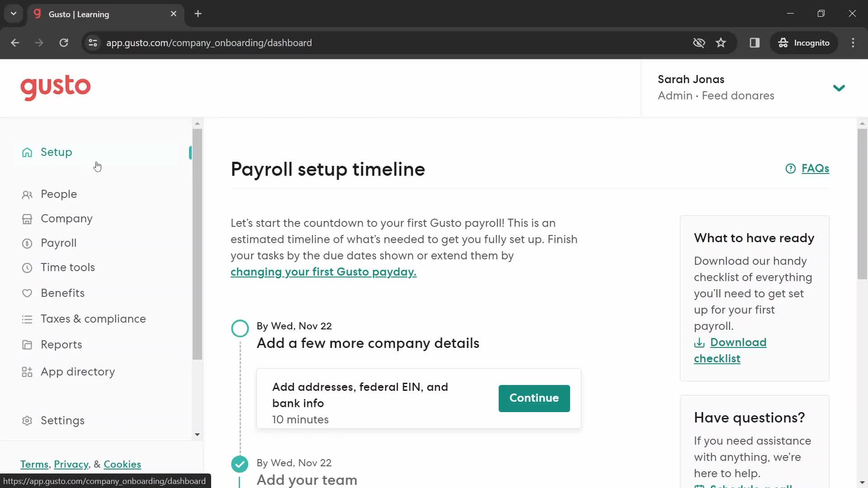
Task: Click Continue to add company details
Action: pyautogui.click(x=534, y=398)
